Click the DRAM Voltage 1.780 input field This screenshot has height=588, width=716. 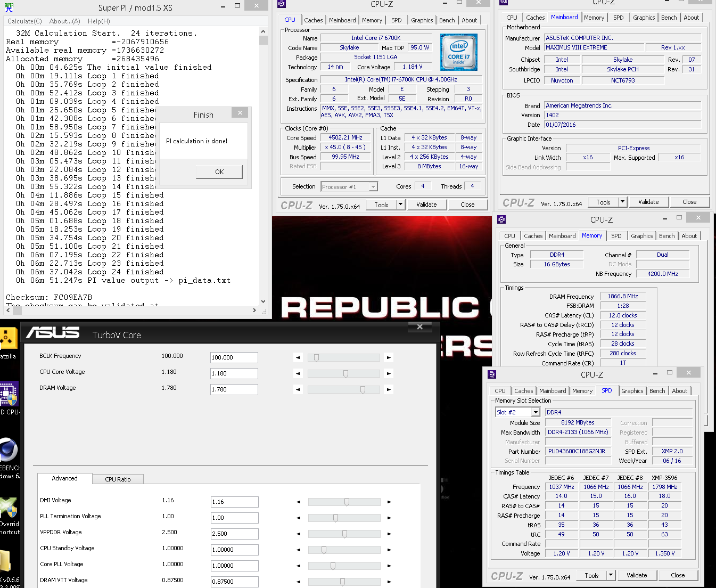234,389
